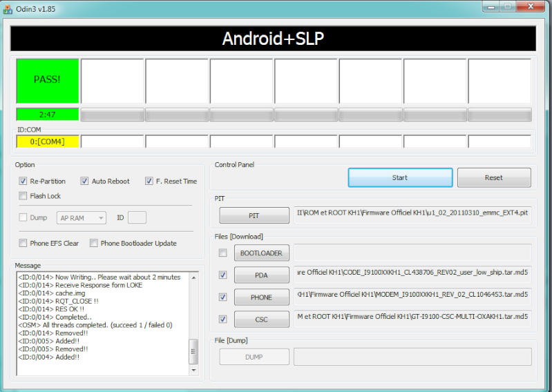
Task: Click the File Dump path field
Action: (412, 357)
